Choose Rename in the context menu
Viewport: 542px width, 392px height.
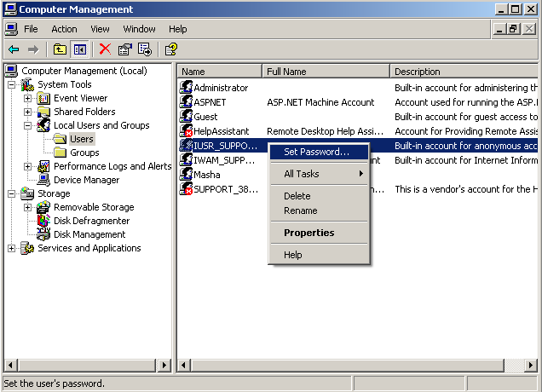click(x=319, y=210)
